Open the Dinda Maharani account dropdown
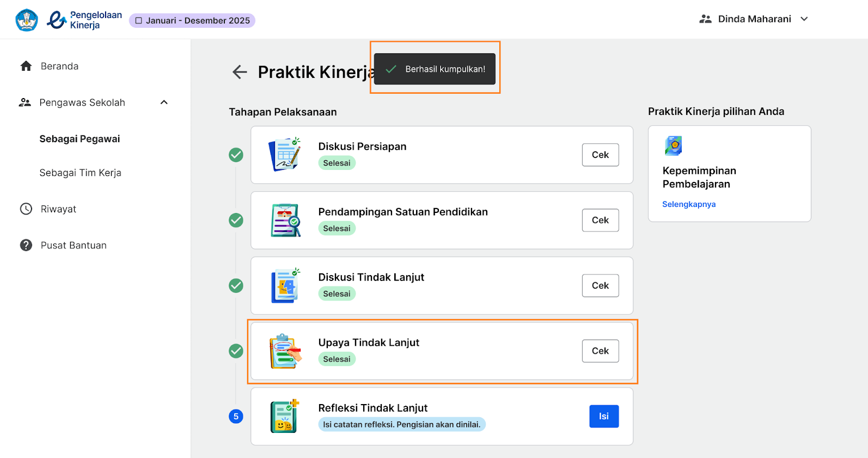The height and width of the screenshot is (458, 868). (804, 19)
